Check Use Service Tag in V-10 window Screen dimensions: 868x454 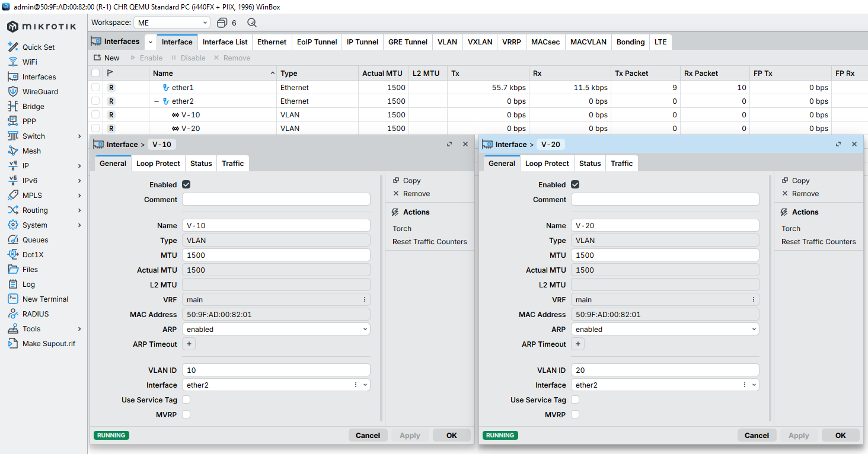pyautogui.click(x=186, y=400)
